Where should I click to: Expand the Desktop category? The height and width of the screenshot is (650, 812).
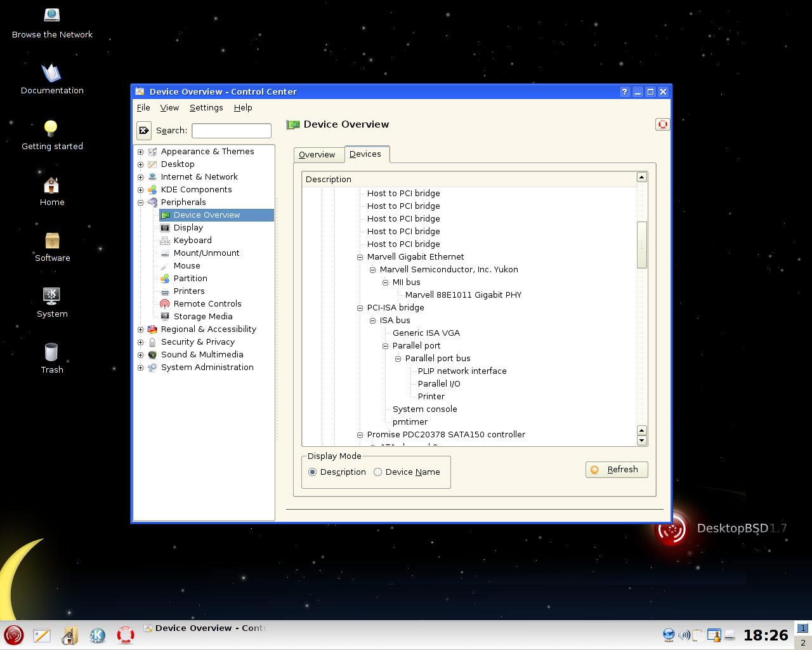[141, 164]
